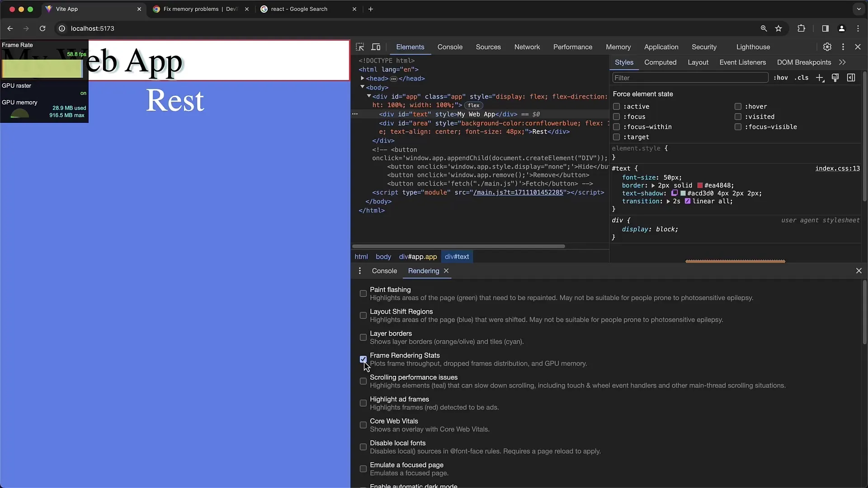Toggle the computed styles sidebar icon
The image size is (868, 488).
(851, 78)
